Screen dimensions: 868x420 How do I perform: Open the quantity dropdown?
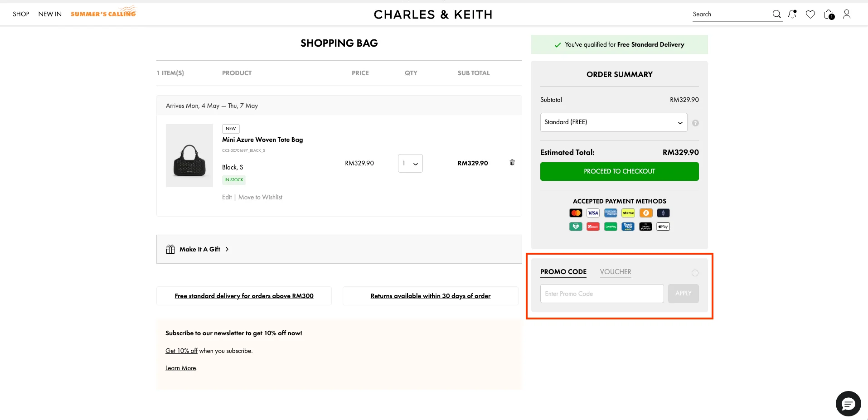click(410, 163)
